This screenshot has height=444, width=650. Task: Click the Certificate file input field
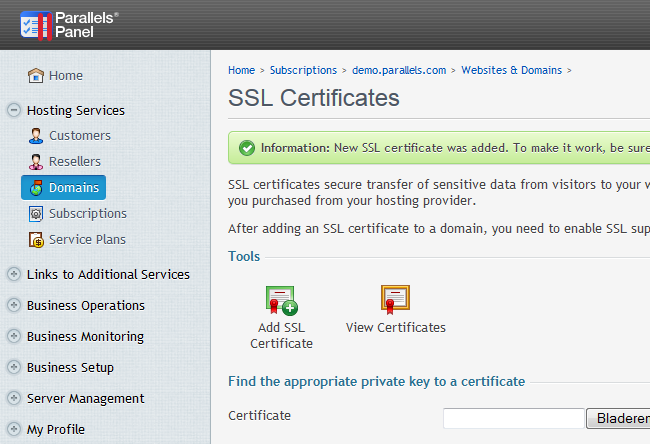pos(513,418)
